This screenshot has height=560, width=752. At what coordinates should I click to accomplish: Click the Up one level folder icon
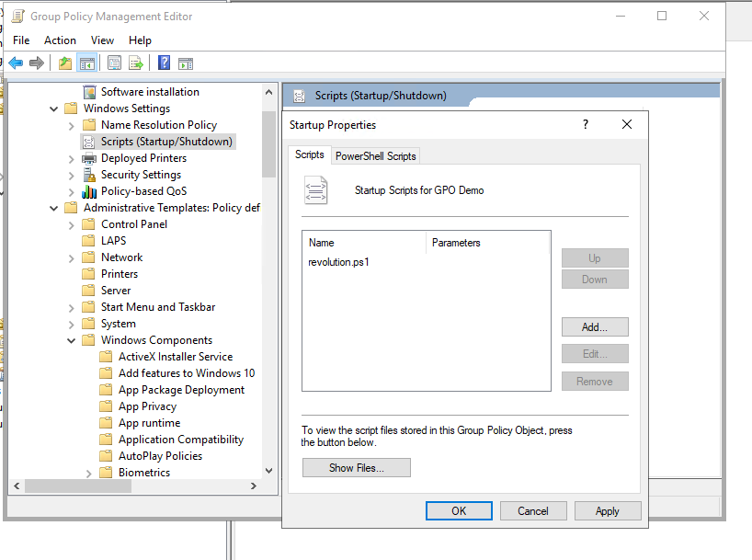64,63
